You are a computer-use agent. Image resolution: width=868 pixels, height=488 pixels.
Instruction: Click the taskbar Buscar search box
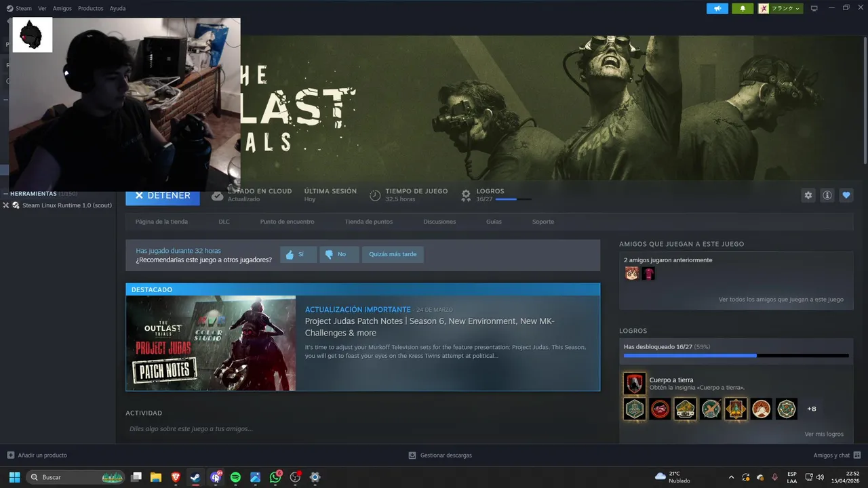[75, 477]
